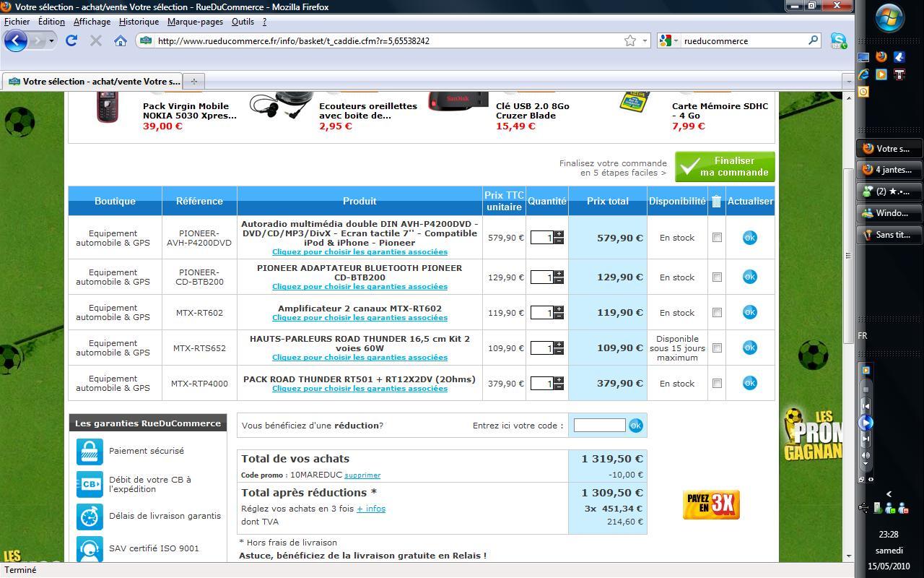924x578 pixels.
Task: Decrease quantity of PACK ROAD THUNDER RT501
Action: 559,387
